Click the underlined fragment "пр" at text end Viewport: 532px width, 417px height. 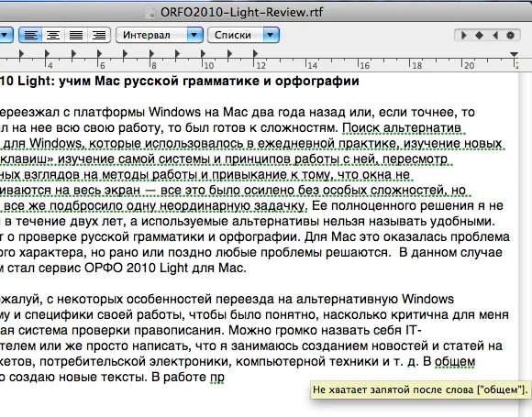click(x=216, y=378)
